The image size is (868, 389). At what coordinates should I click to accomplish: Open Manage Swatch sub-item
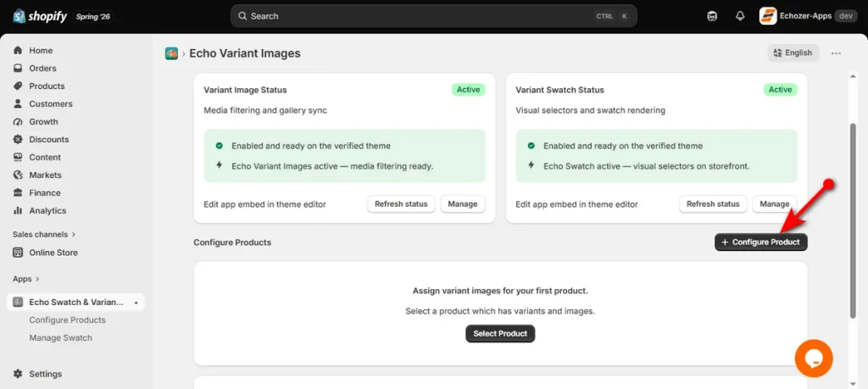60,337
